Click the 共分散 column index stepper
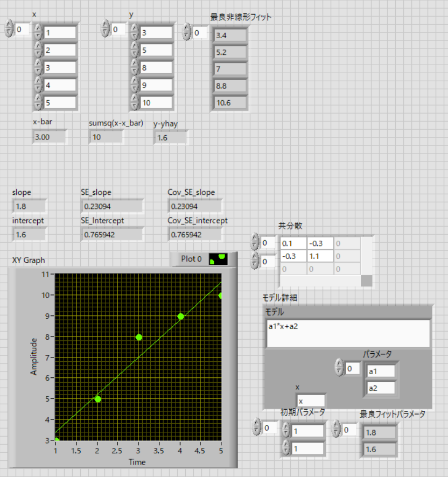Image resolution: width=448 pixels, height=477 pixels. tap(256, 261)
